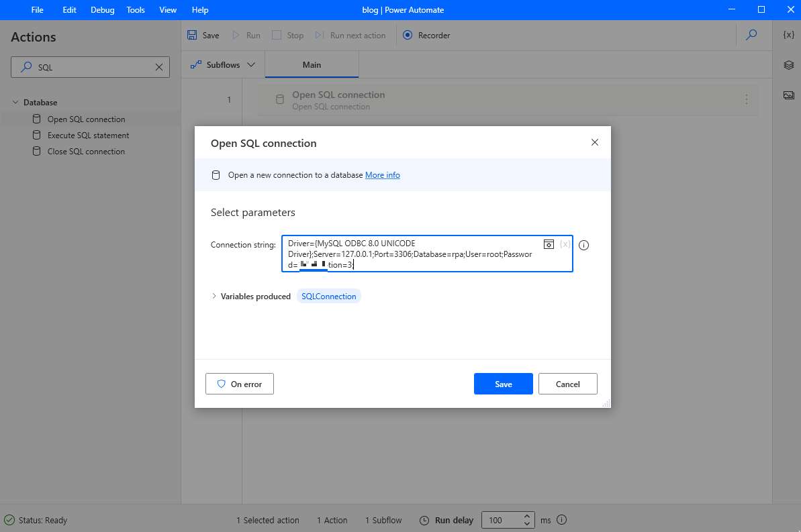The height and width of the screenshot is (532, 801).
Task: Click the Open SQL connection flow action
Action: 508,100
